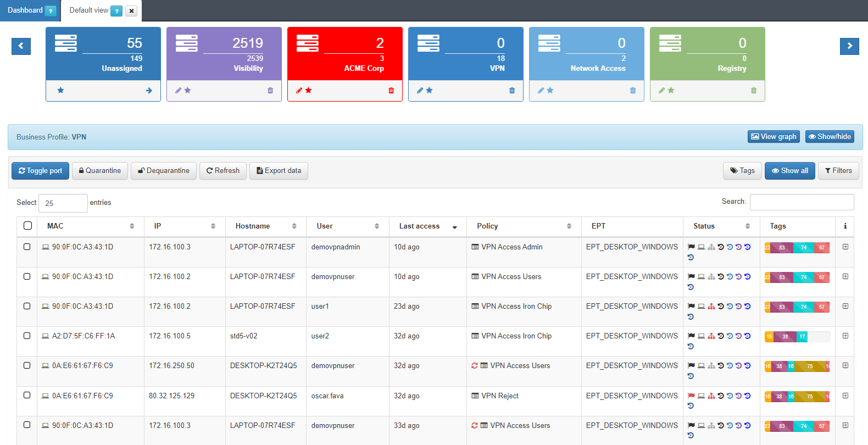Sort table by IP column
Viewport: 868px width, 445px height.
click(x=185, y=226)
